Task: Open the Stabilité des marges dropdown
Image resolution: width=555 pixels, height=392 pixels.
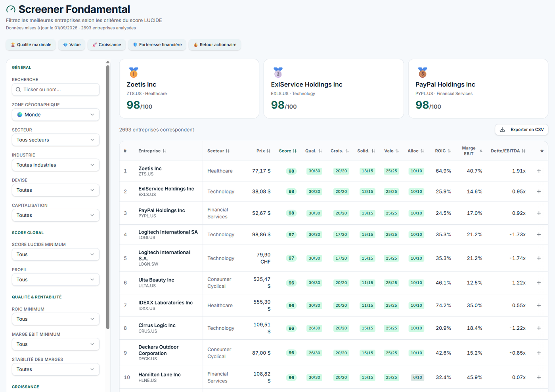Action: [x=55, y=369]
